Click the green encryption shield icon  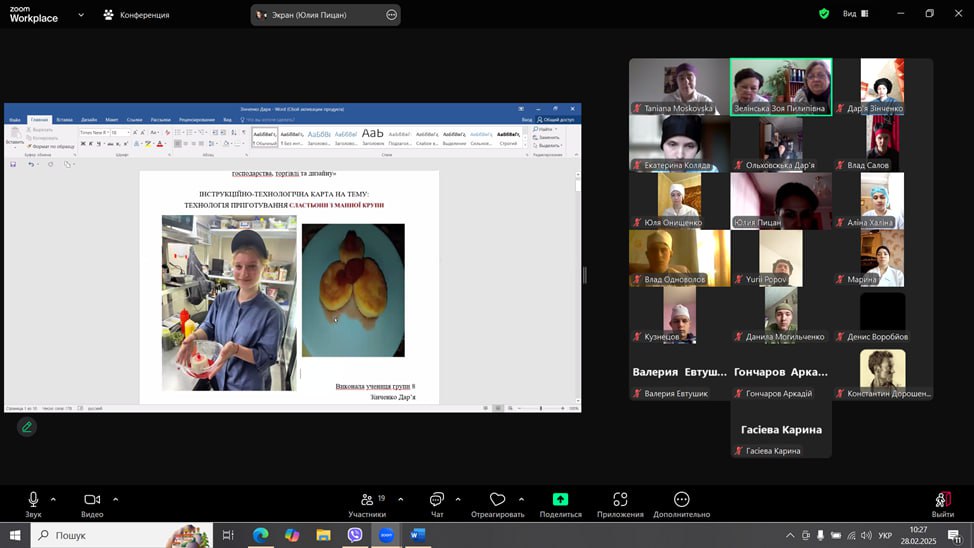824,14
